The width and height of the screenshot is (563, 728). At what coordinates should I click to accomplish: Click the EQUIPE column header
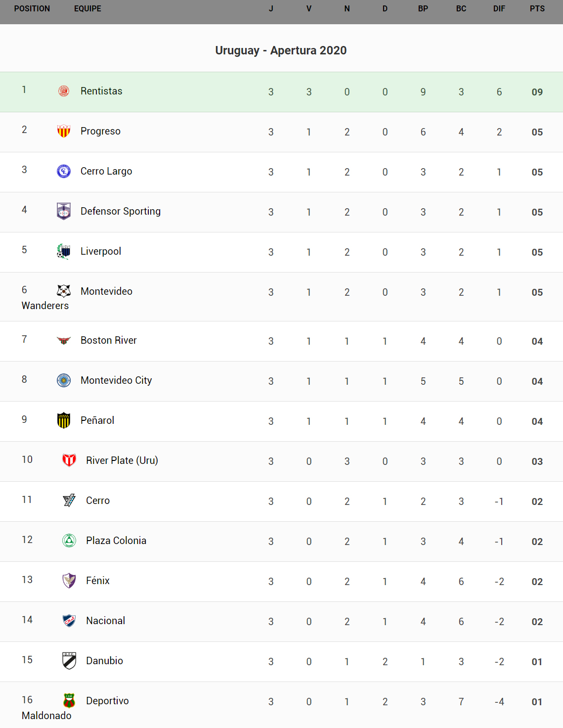[x=87, y=9]
